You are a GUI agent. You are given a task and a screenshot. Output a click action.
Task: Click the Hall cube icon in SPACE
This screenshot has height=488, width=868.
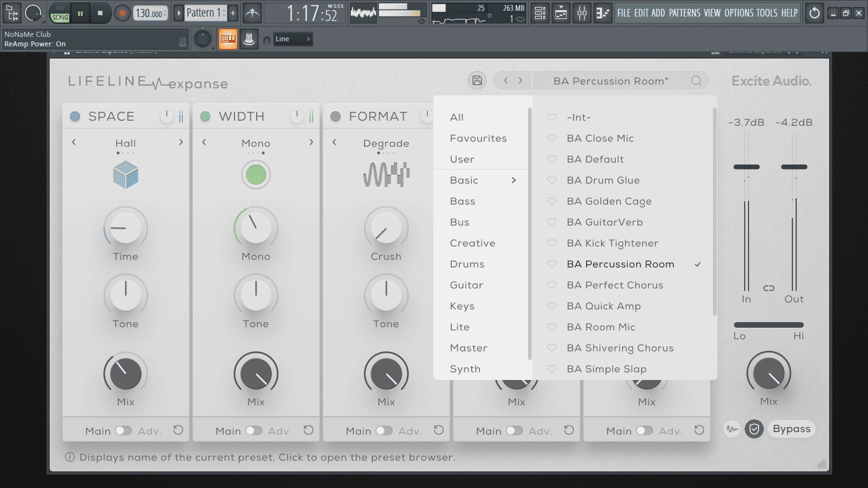[126, 175]
